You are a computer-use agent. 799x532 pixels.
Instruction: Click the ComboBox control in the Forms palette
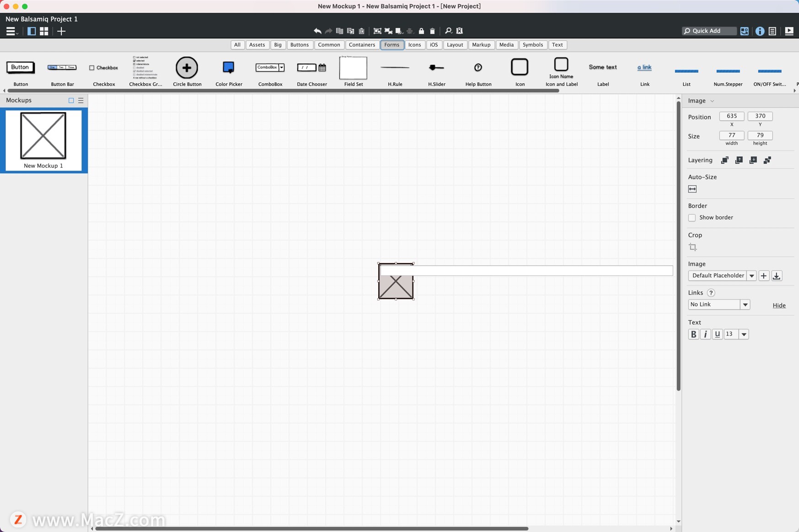[270, 68]
